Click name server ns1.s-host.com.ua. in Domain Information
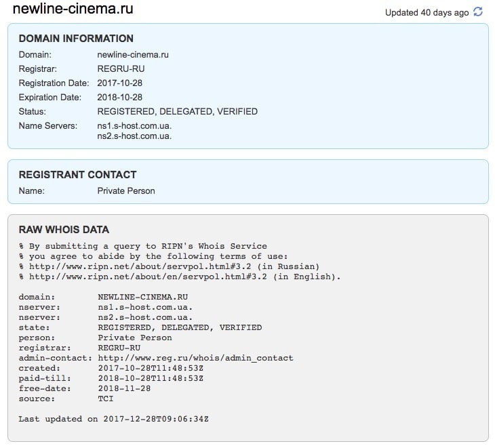Viewport: 495px width, 448px height. (x=134, y=126)
